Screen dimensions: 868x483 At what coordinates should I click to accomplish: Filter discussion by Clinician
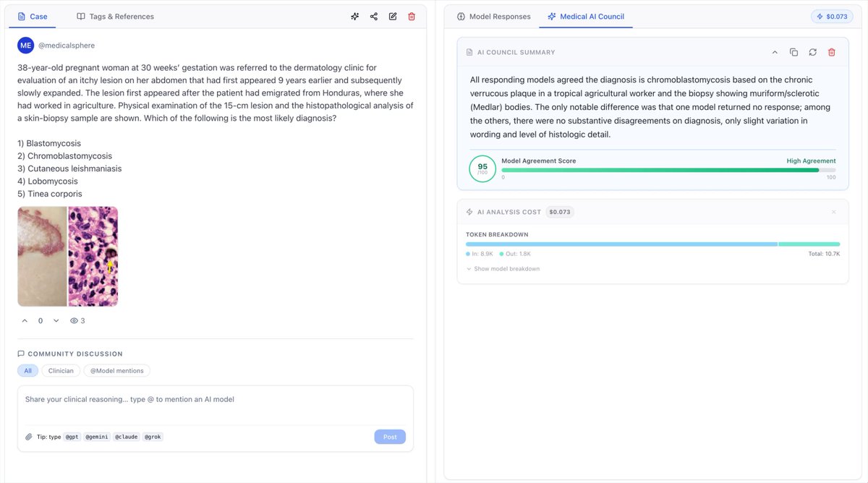(x=61, y=371)
